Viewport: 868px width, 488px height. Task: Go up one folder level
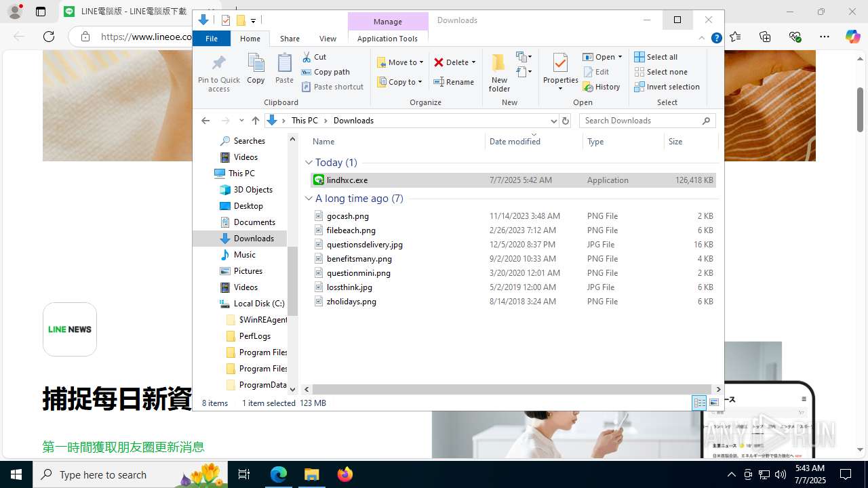255,121
